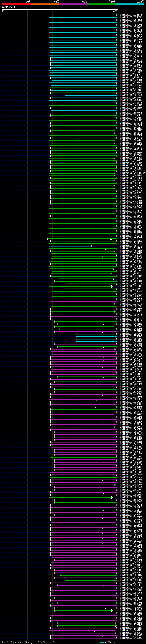
Task: Select label UniRef100_B9F8D3
Action: pos(131,339)
